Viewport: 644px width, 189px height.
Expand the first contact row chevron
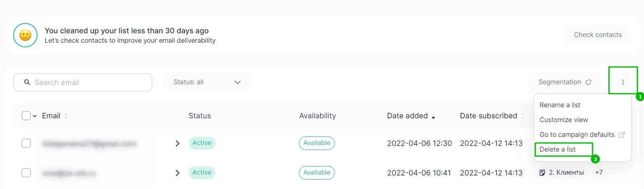click(177, 143)
